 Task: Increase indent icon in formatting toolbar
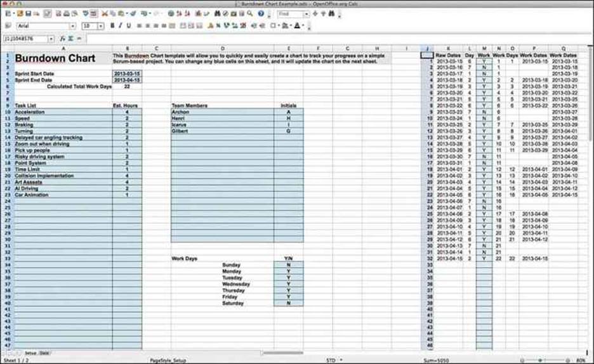tap(261, 26)
